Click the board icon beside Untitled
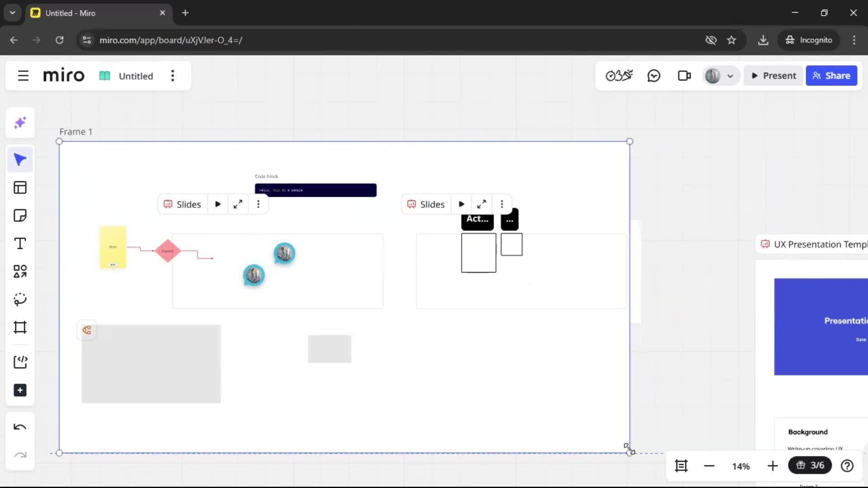The image size is (868, 488). (x=104, y=76)
